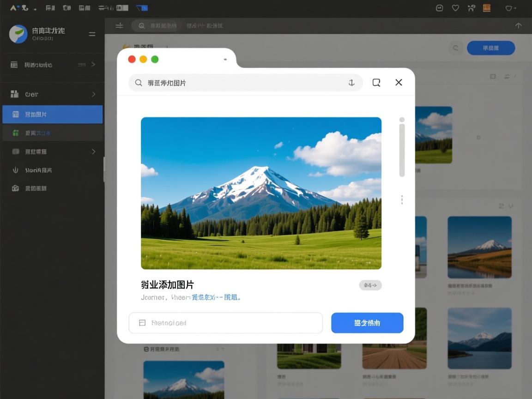The image size is (532, 399).
Task: Click the up arrow icon at toolbar right
Action: coord(518,26)
